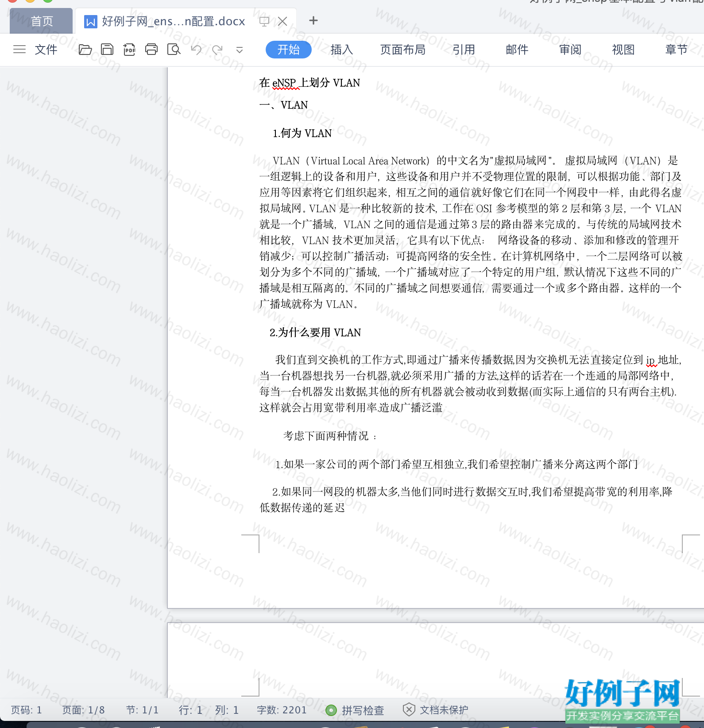Switch to the 引用 tab
Viewport: 704px width, 728px height.
click(464, 50)
